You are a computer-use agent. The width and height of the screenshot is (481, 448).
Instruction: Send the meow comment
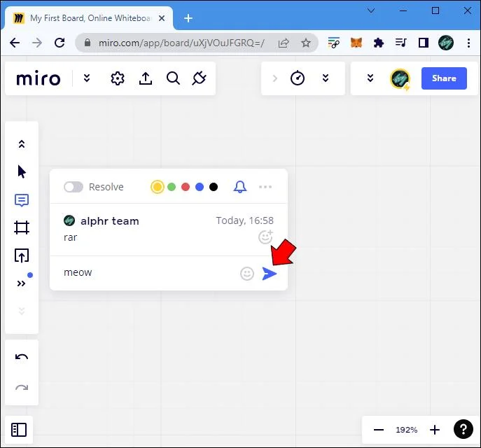click(x=270, y=274)
